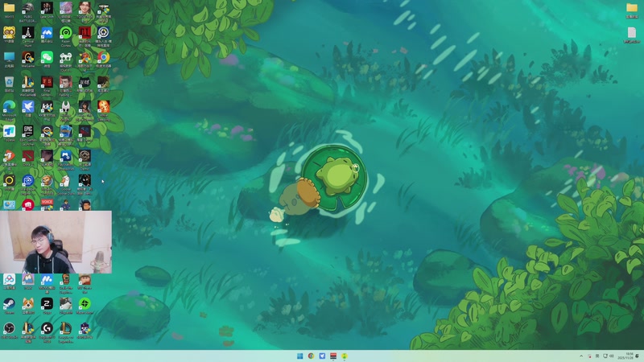
Task: Open the Recycle Bin
Action: point(9,83)
